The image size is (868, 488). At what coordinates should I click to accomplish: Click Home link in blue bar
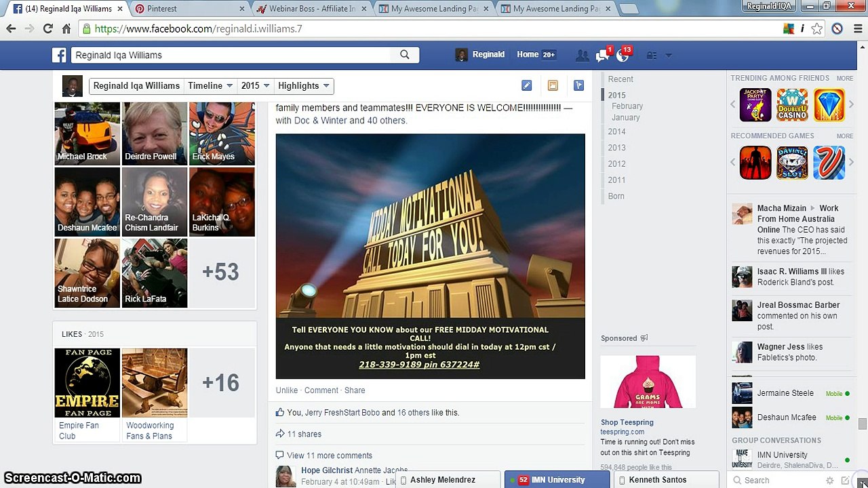[528, 55]
